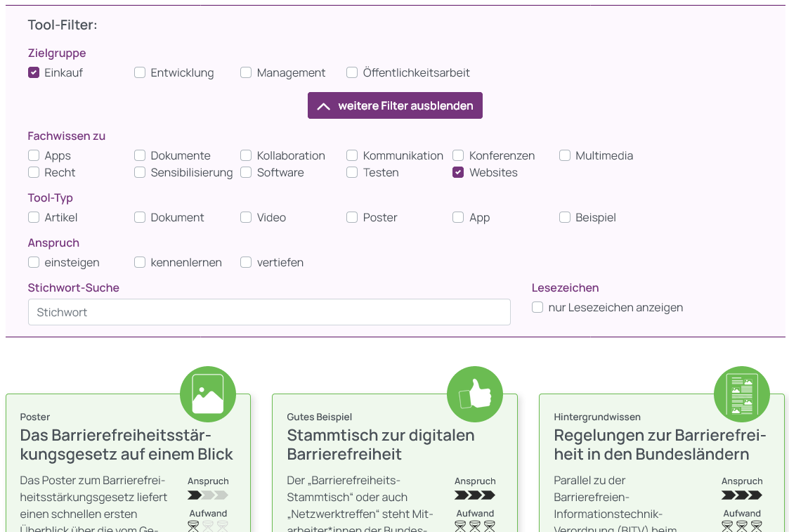Click the Tool-Typ heading
Viewport: 789px width, 532px height.
pyautogui.click(x=51, y=197)
